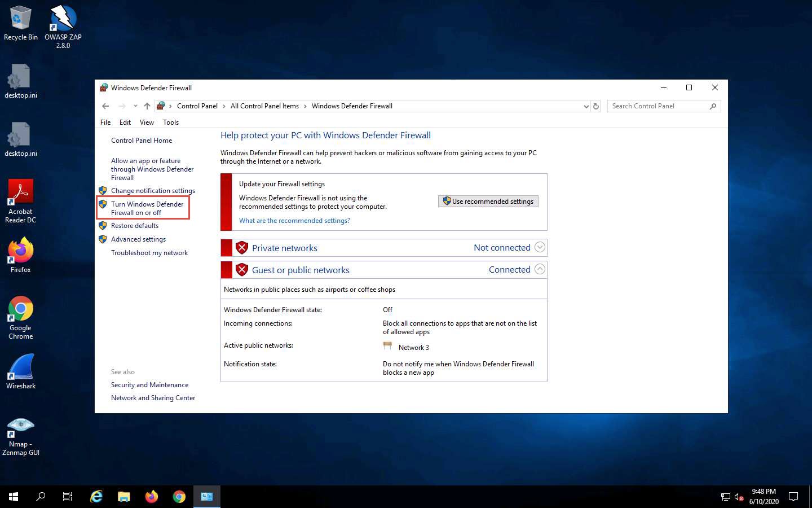The image size is (812, 508).
Task: Click the muted volume tray icon
Action: click(x=739, y=497)
